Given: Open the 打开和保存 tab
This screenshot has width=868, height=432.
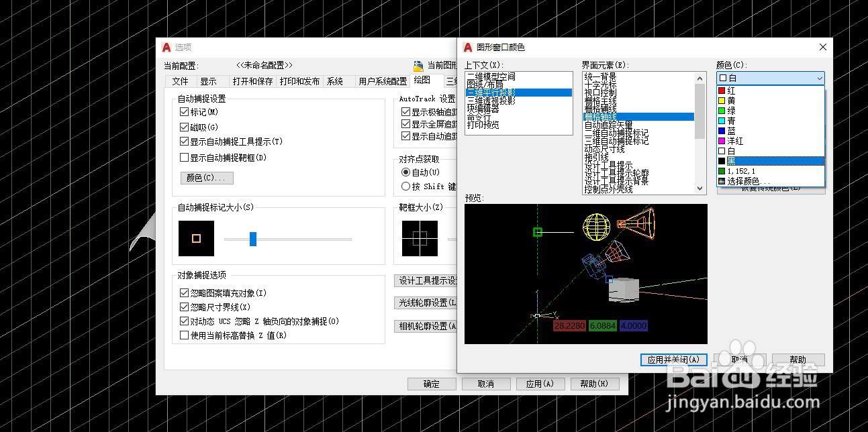Looking at the screenshot, I should pos(252,81).
